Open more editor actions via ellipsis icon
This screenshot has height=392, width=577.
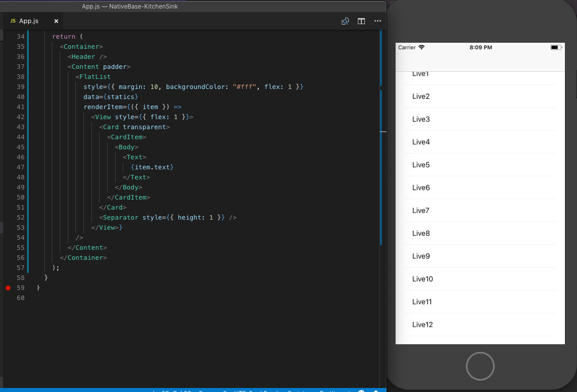(378, 21)
